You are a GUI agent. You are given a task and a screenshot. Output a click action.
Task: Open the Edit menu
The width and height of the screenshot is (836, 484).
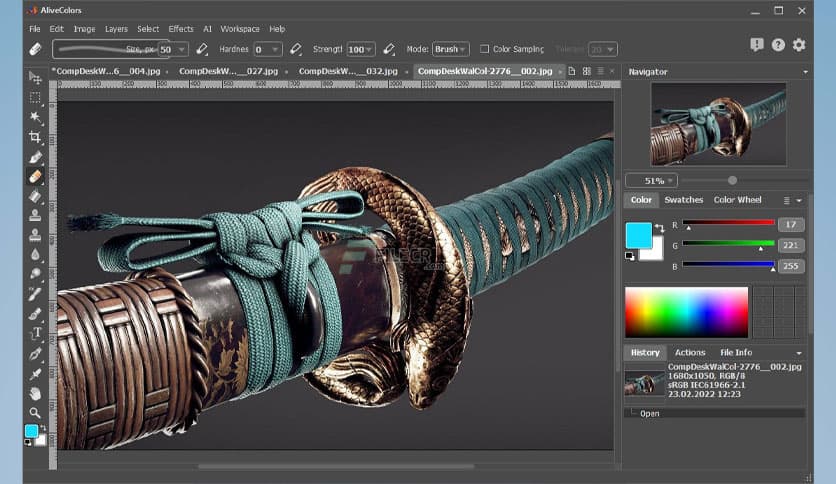[57, 29]
